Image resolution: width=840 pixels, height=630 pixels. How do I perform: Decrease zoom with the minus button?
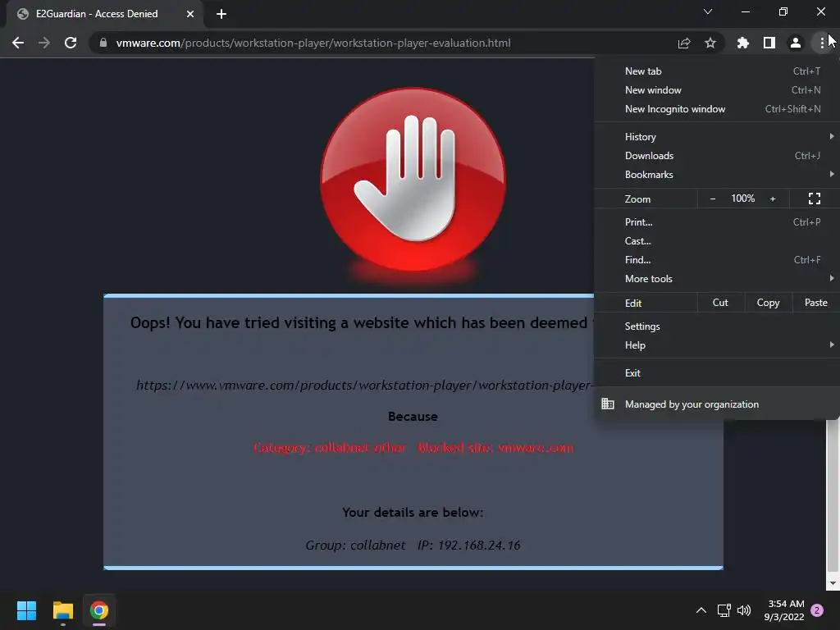pos(713,199)
